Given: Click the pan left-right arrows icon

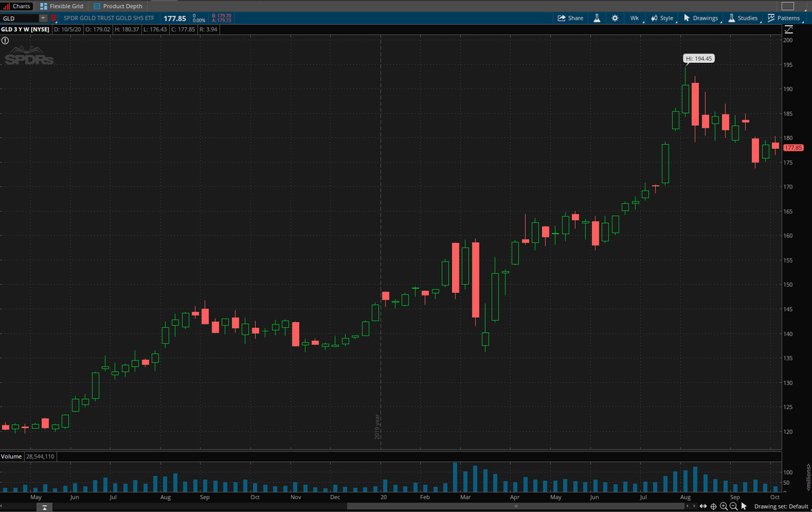Looking at the screenshot, I should pos(704,507).
